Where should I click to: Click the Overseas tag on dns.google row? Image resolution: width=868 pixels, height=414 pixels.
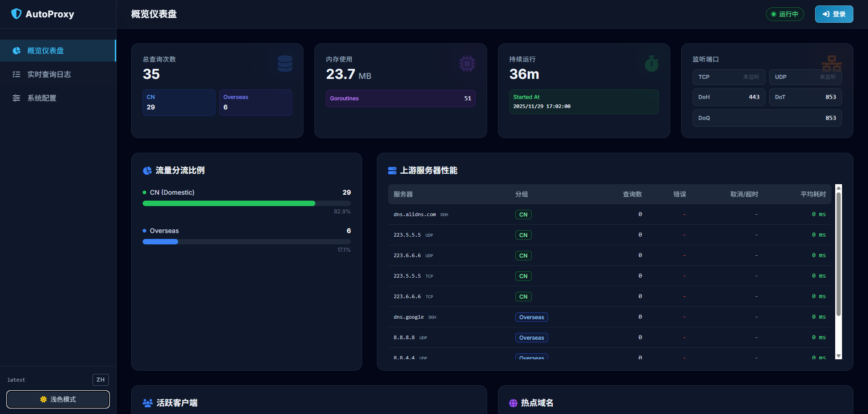tap(531, 317)
